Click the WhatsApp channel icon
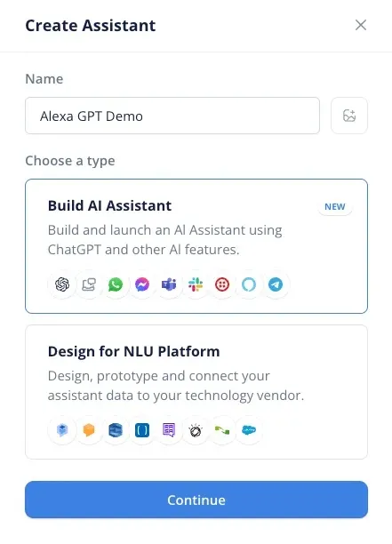This screenshot has height=544, width=392. (x=116, y=284)
